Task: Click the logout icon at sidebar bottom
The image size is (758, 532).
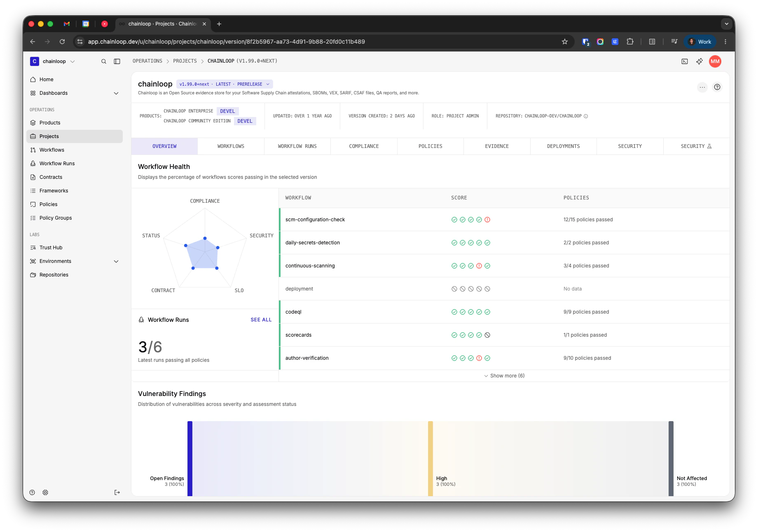Action: click(117, 492)
